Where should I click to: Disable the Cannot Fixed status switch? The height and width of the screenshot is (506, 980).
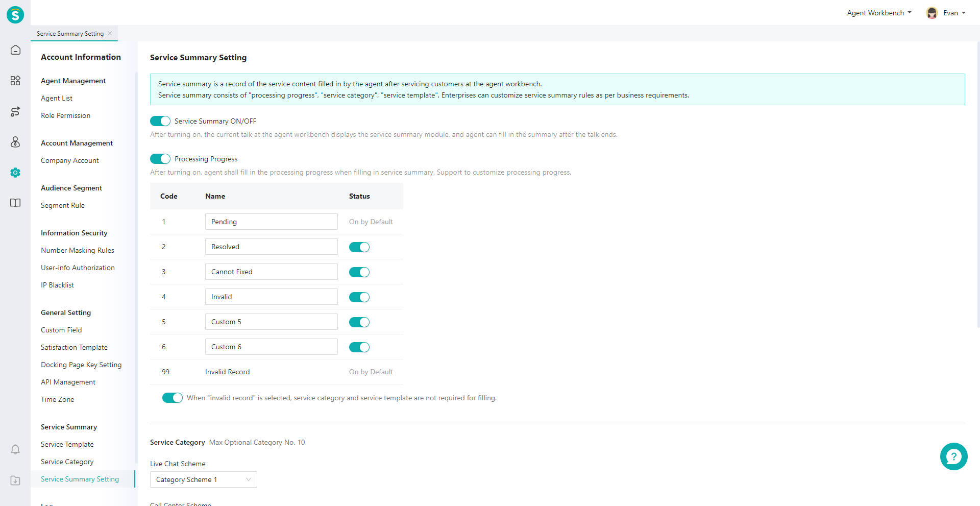[x=359, y=272]
